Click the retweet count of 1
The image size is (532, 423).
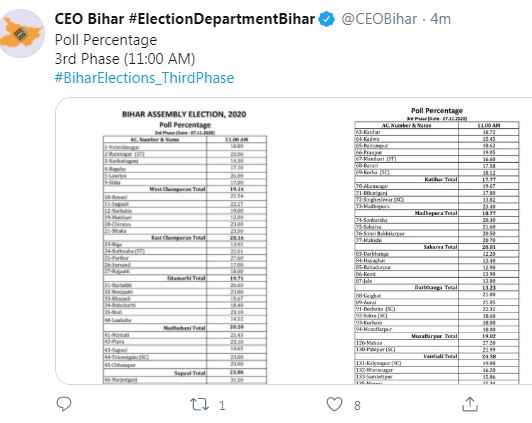click(x=222, y=405)
